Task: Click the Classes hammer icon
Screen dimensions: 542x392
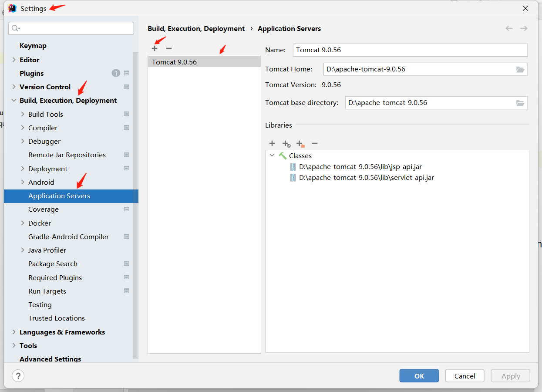Action: coord(283,155)
